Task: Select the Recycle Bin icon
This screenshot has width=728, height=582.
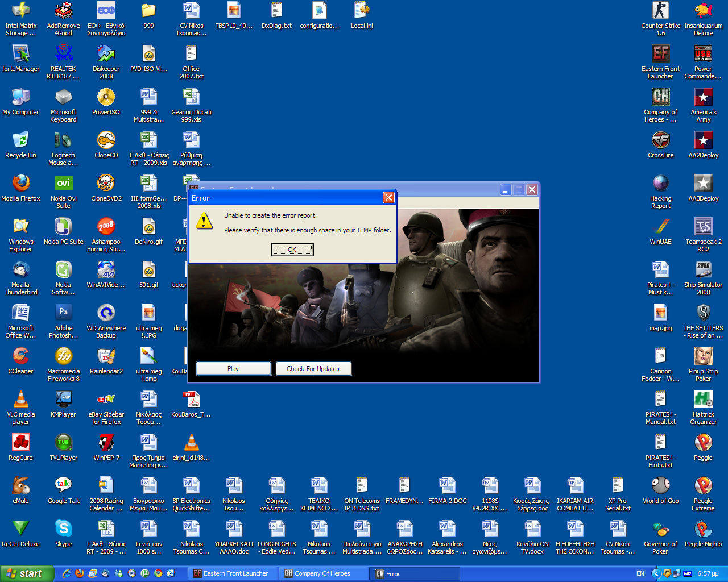Action: pos(21,144)
